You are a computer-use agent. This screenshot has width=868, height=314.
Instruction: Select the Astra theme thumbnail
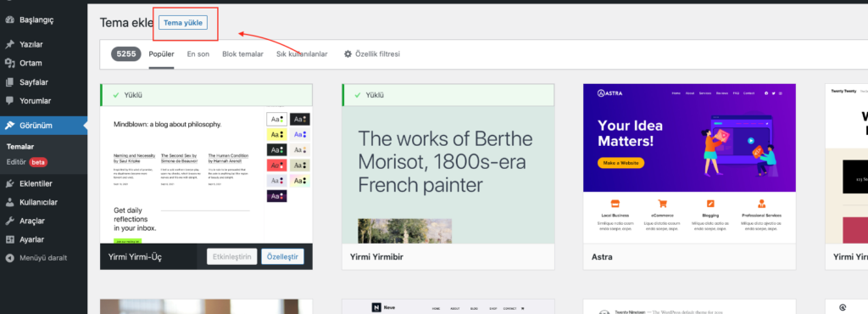tap(689, 164)
